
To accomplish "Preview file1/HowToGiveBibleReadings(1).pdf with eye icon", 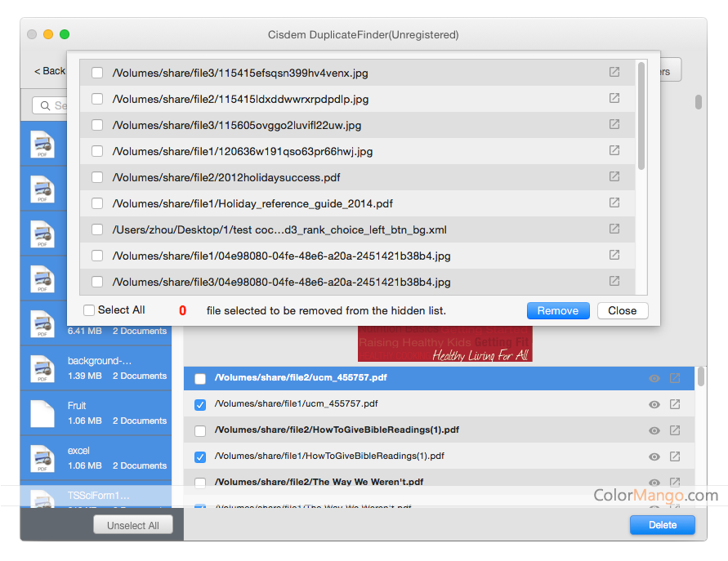I will point(654,456).
